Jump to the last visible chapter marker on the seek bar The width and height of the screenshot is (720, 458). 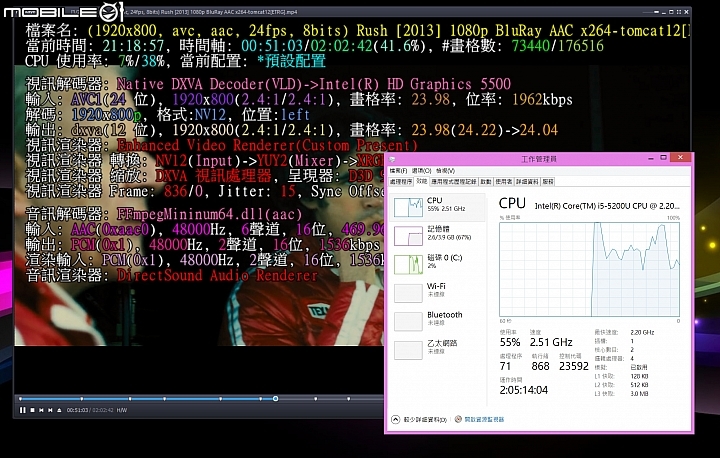point(349,398)
